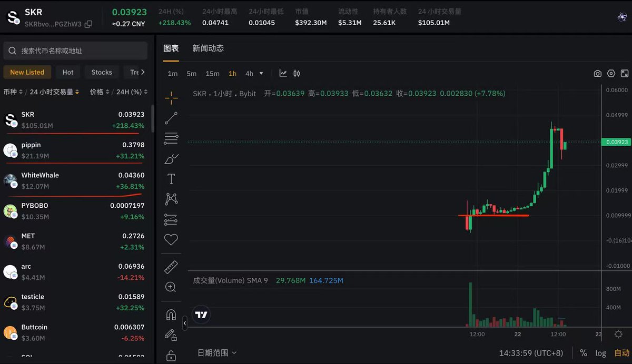Image resolution: width=632 pixels, height=364 pixels.
Task: Switch to the 15m timeframe
Action: (x=212, y=74)
